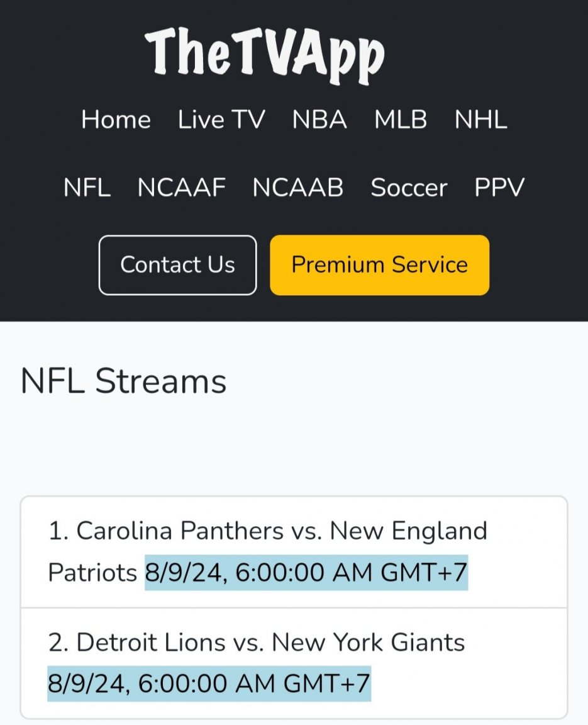588x725 pixels.
Task: Select PPV in the navigation
Action: [499, 188]
